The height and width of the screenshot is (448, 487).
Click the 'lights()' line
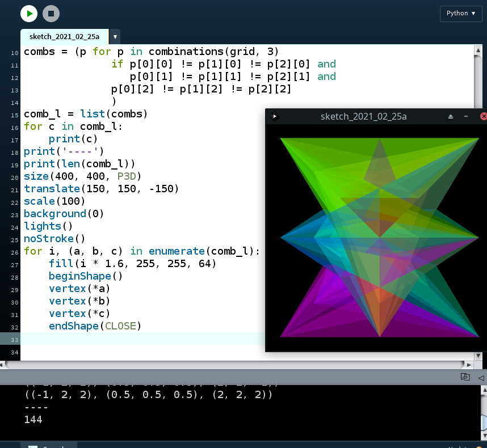(48, 226)
